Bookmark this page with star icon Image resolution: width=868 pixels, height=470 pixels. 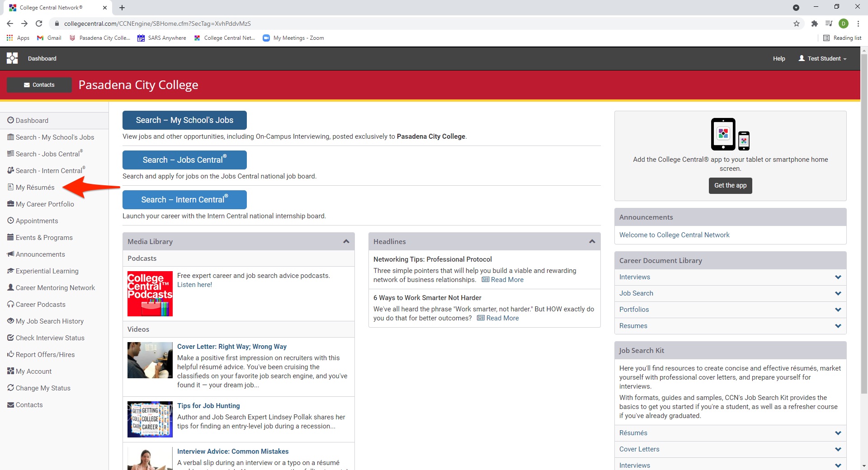[796, 23]
